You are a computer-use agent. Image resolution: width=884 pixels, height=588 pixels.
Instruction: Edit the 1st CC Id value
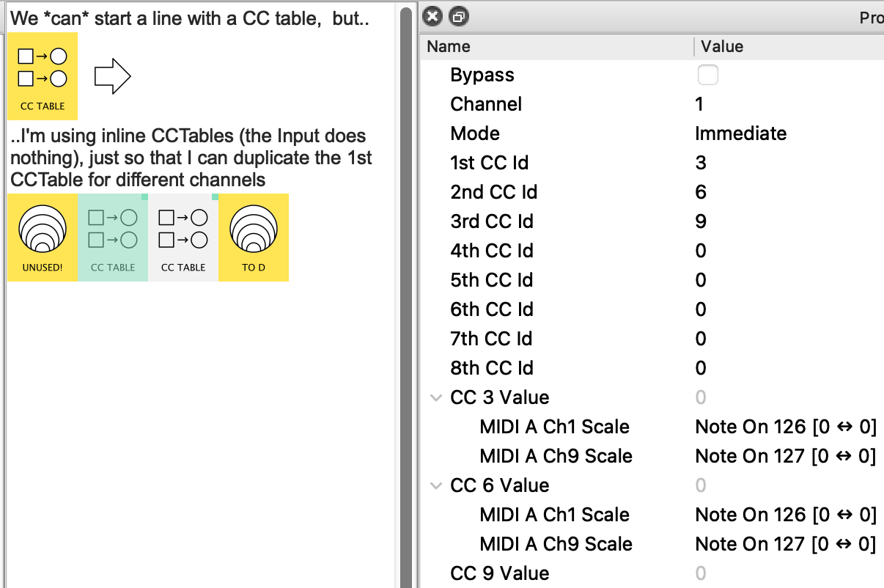700,163
